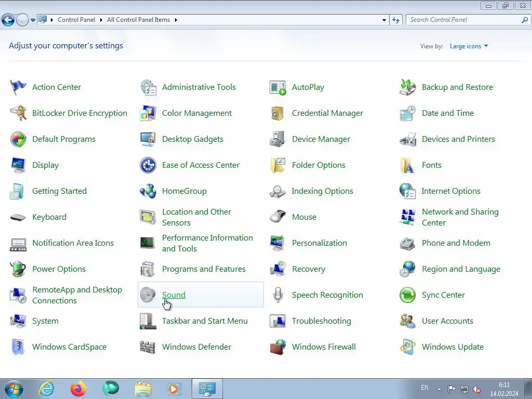The height and width of the screenshot is (399, 532).
Task: Expand the address bar history dropdown arrow
Action: coord(384,20)
